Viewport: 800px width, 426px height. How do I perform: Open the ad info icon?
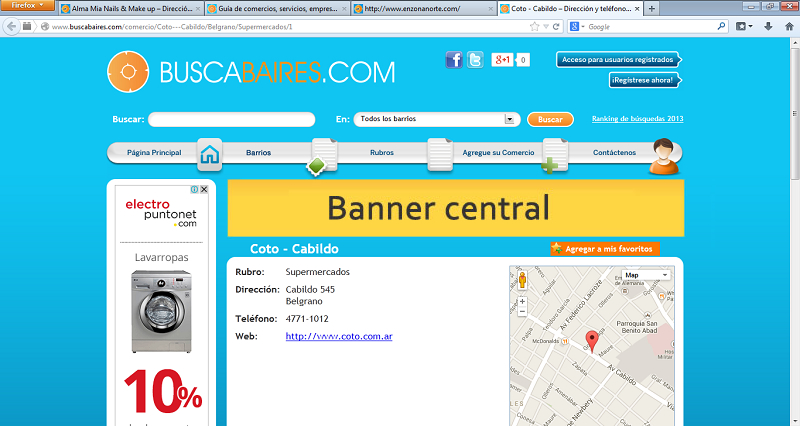pos(194,189)
